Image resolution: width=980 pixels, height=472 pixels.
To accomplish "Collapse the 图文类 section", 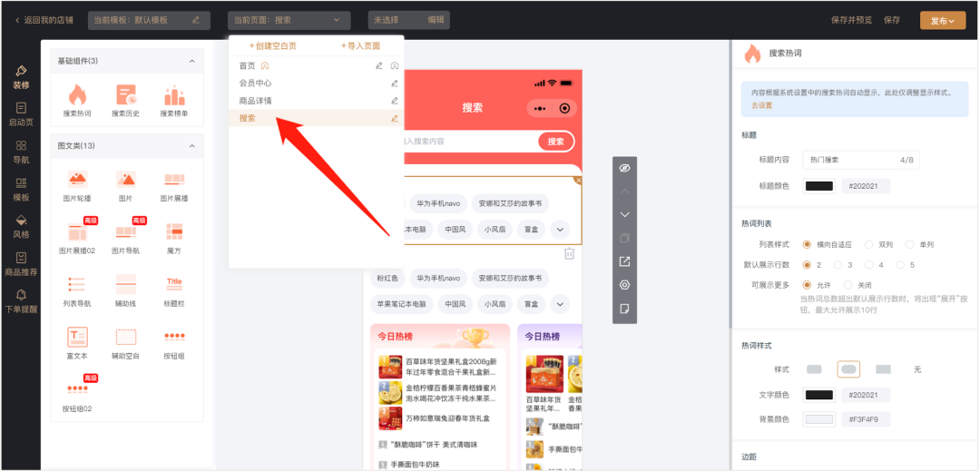I will (191, 145).
